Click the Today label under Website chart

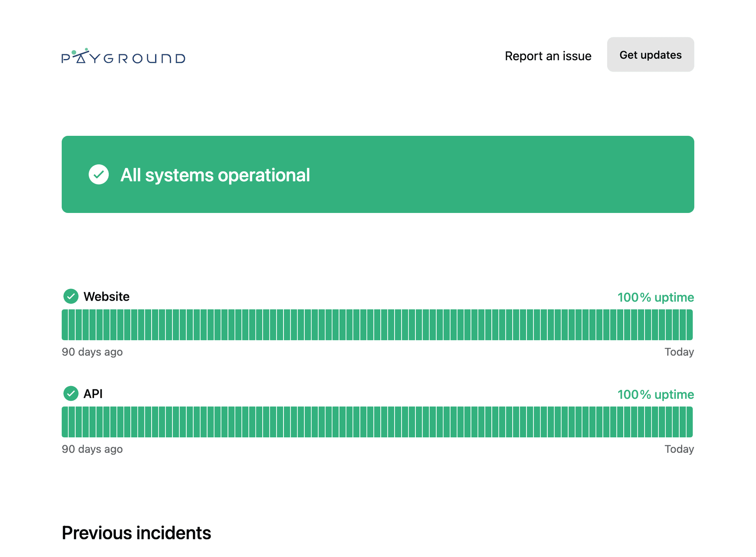(679, 352)
